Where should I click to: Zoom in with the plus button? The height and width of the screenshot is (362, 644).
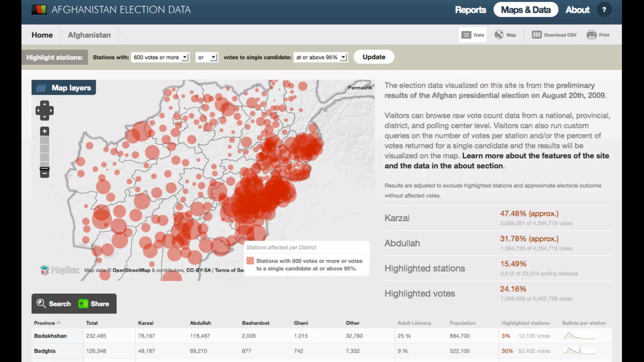(x=44, y=131)
